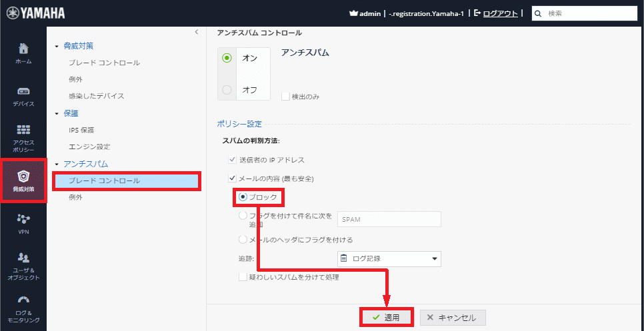Open IPS 保護 in navigation tree

coord(81,130)
